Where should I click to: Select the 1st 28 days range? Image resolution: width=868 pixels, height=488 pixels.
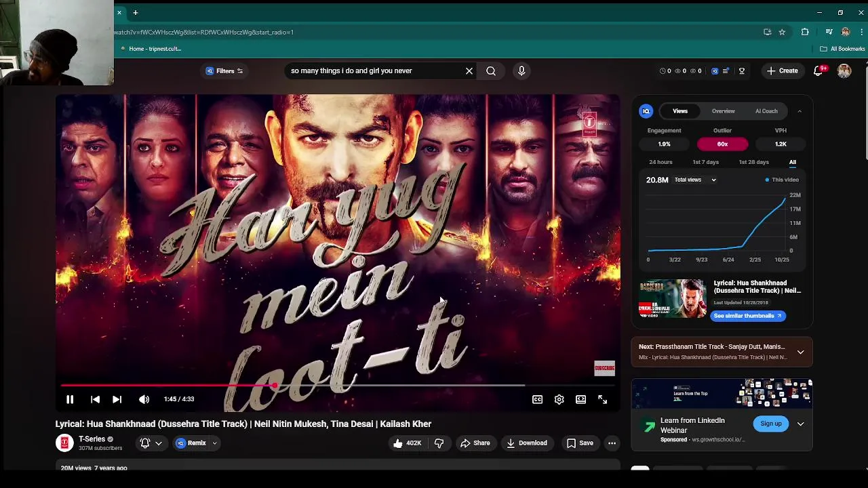coord(753,162)
